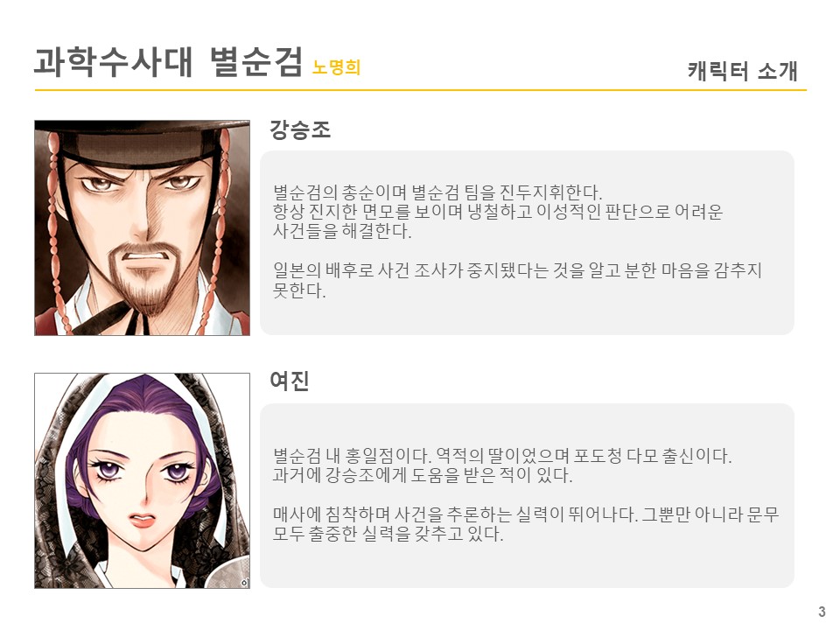
Task: Click the 여진 character portrait image
Action: (142, 480)
